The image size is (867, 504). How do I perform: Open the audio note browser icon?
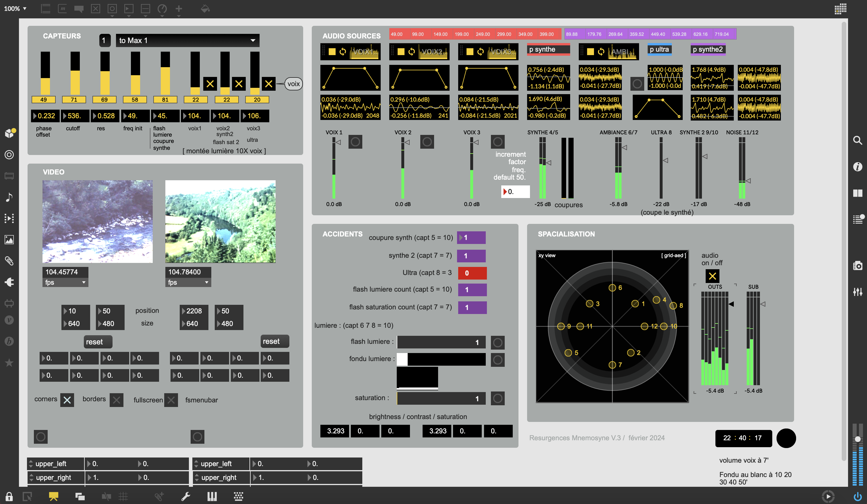tap(9, 197)
